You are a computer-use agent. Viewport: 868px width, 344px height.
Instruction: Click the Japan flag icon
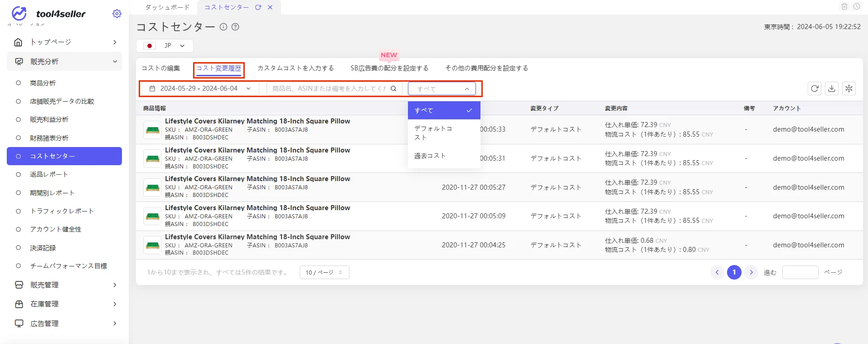point(150,46)
